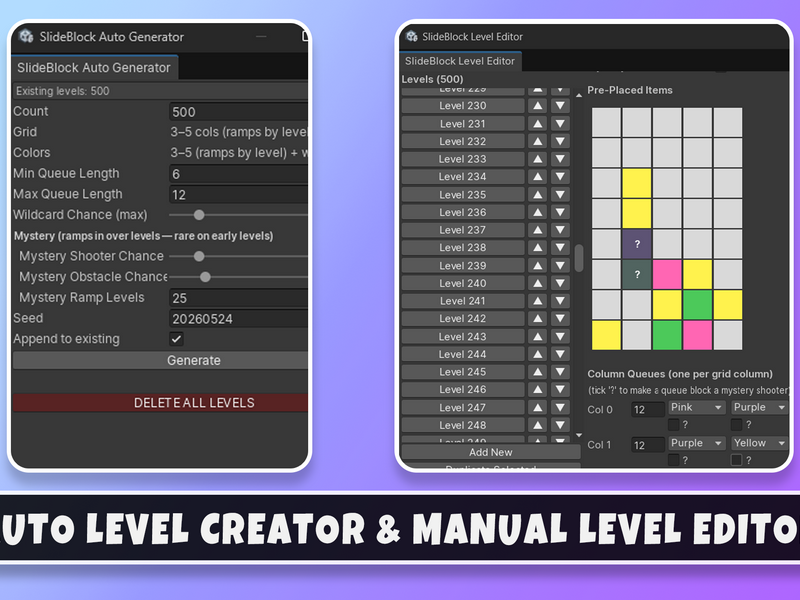Screen dimensions: 800x600
Task: Click the Seed input field
Action: click(238, 319)
